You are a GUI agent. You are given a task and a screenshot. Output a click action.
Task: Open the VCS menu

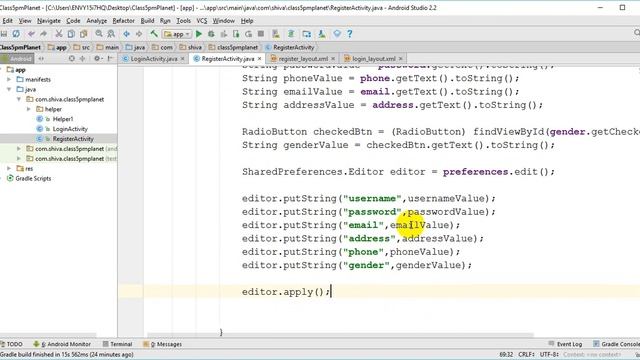[x=202, y=21]
